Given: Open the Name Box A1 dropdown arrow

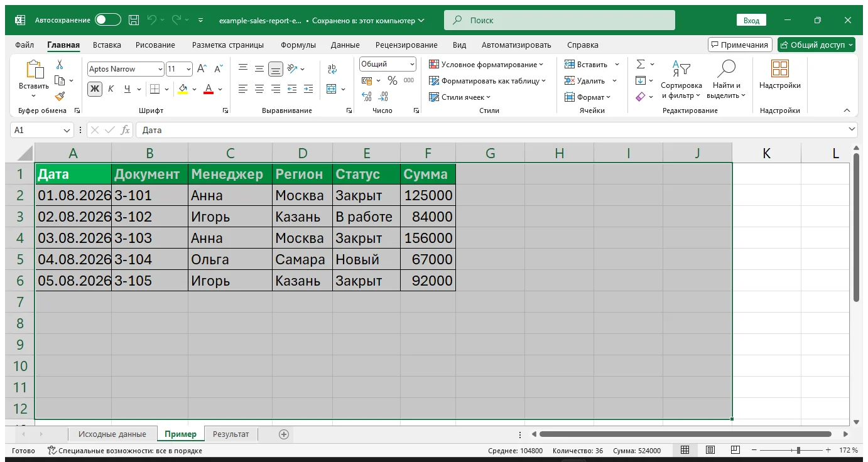Looking at the screenshot, I should pos(67,130).
